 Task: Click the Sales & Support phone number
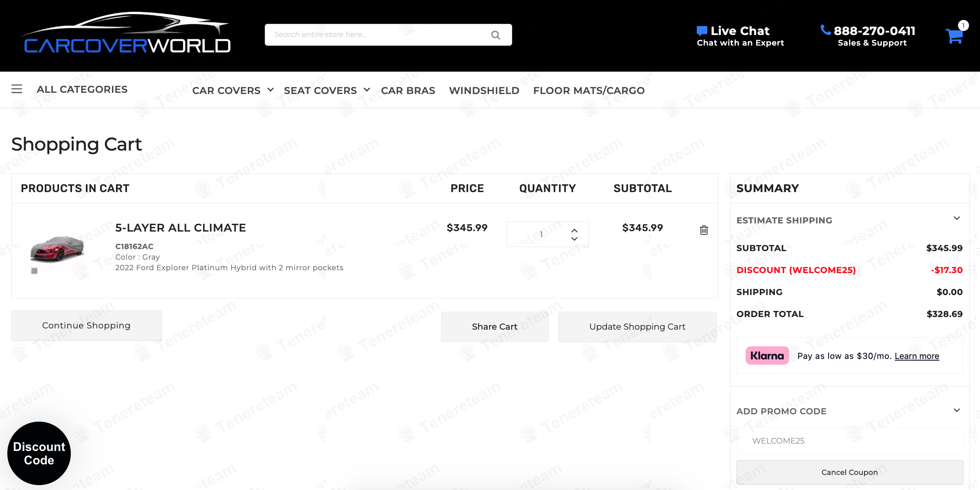(873, 31)
